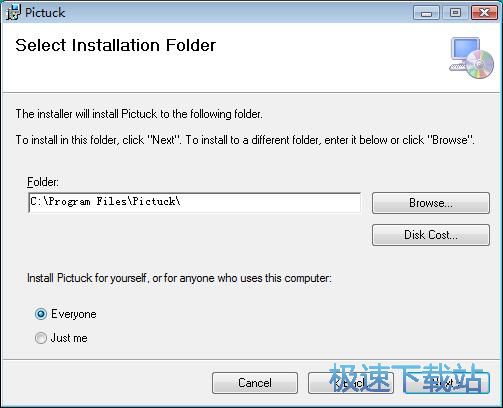Viewport: 503px width, 408px height.
Task: Open the Disk Cost dialog
Action: pos(431,235)
